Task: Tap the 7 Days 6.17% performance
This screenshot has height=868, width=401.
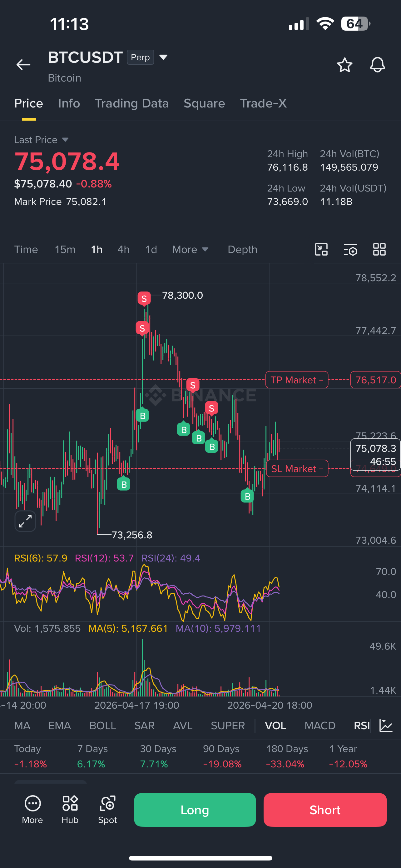Action: (x=92, y=756)
